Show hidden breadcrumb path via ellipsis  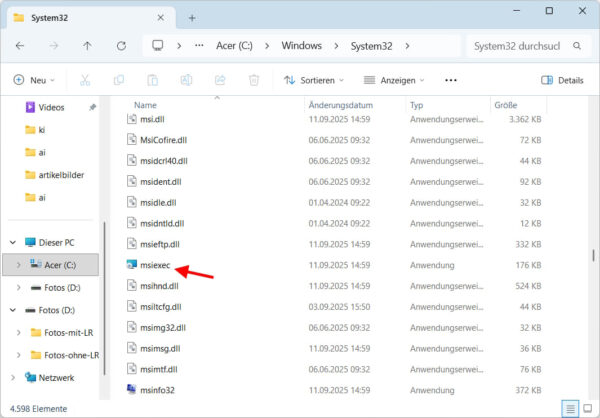(199, 46)
